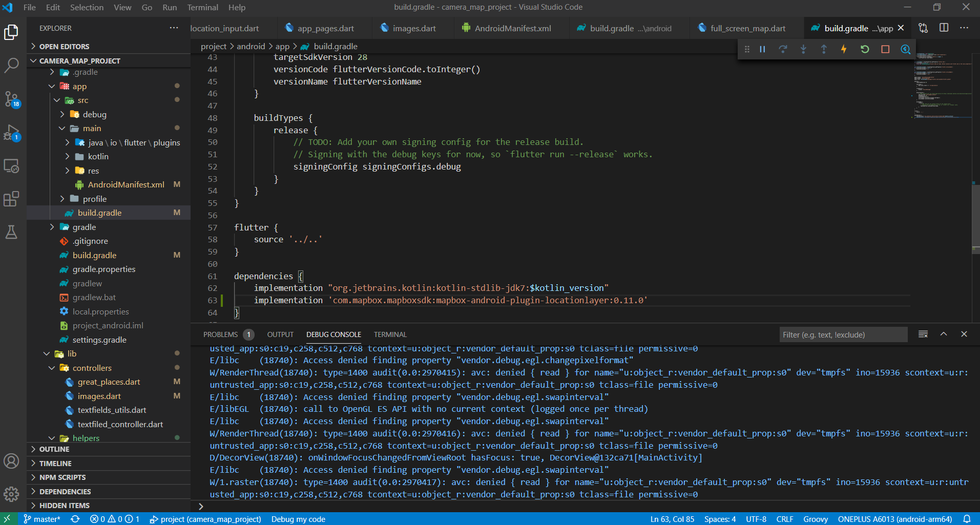
Task: Stop the debug session
Action: coord(885,49)
